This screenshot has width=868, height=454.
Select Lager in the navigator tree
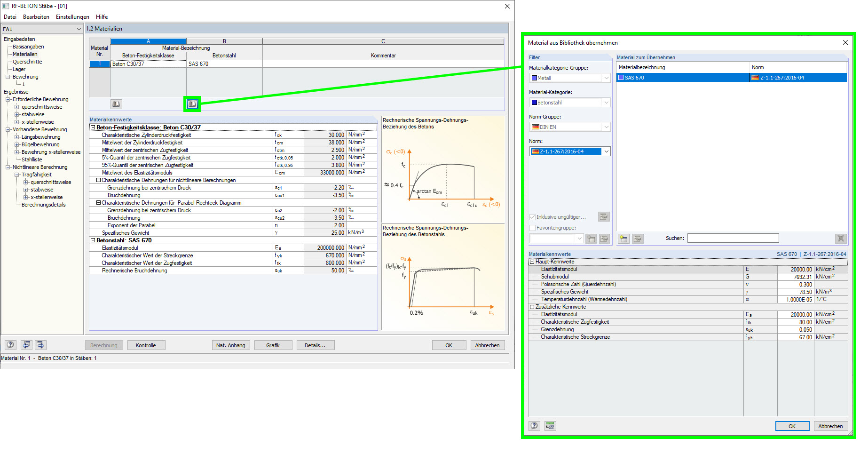[x=19, y=69]
